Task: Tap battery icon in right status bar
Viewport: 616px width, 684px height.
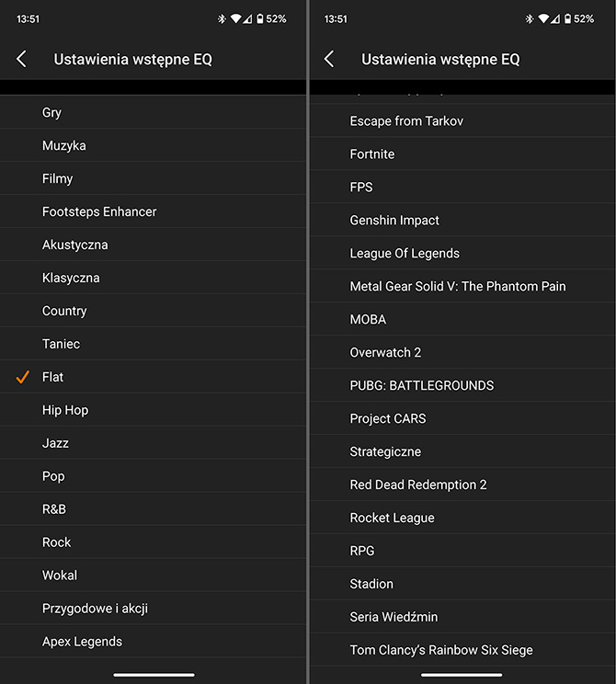Action: point(567,18)
